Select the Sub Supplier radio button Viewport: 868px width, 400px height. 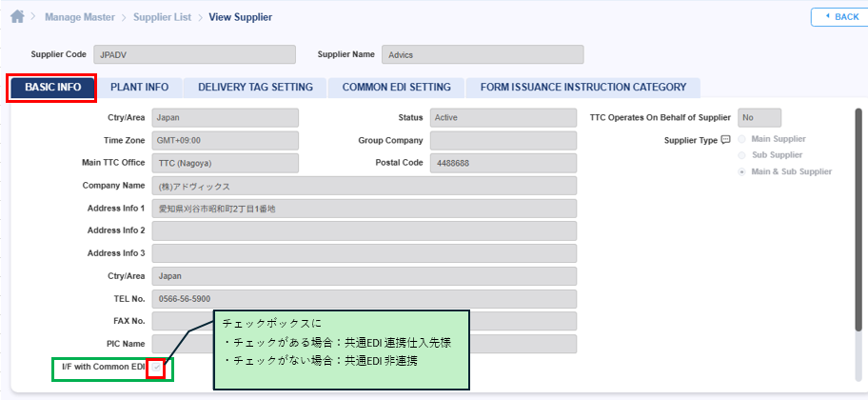point(742,155)
